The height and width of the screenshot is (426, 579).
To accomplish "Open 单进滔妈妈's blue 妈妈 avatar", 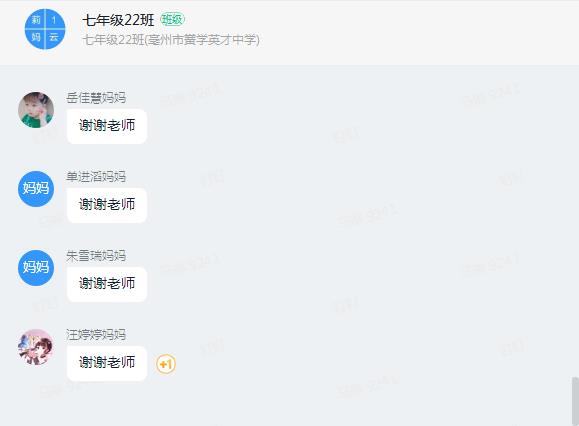I will (x=36, y=189).
